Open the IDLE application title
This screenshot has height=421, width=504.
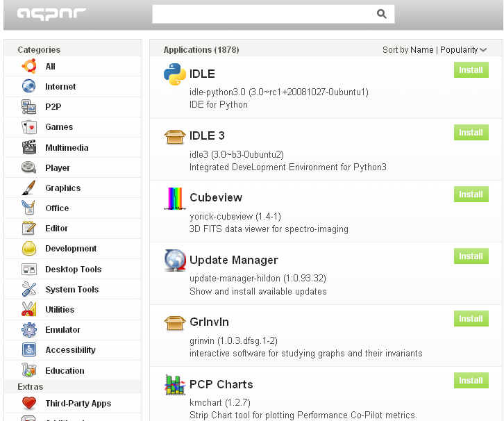tap(202, 74)
